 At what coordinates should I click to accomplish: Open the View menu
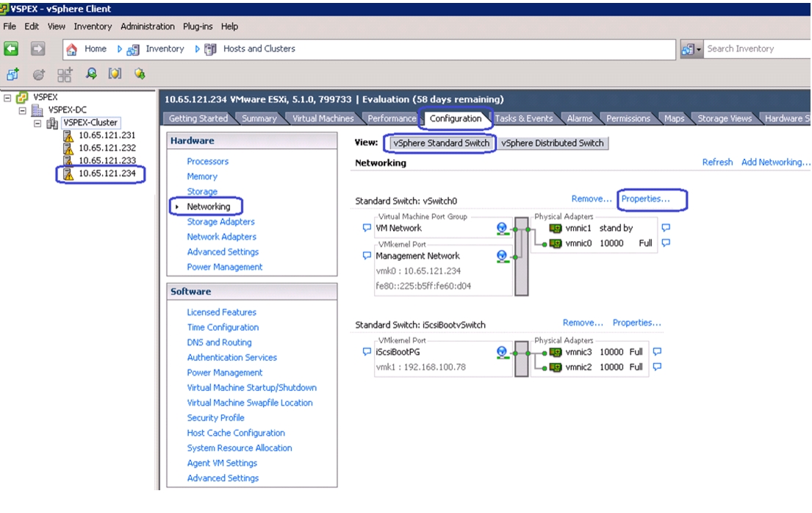coord(57,26)
